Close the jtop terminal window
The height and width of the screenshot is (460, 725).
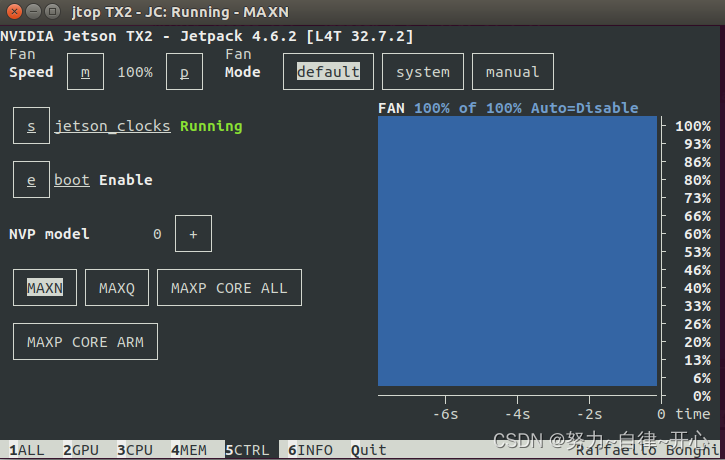pyautogui.click(x=14, y=11)
